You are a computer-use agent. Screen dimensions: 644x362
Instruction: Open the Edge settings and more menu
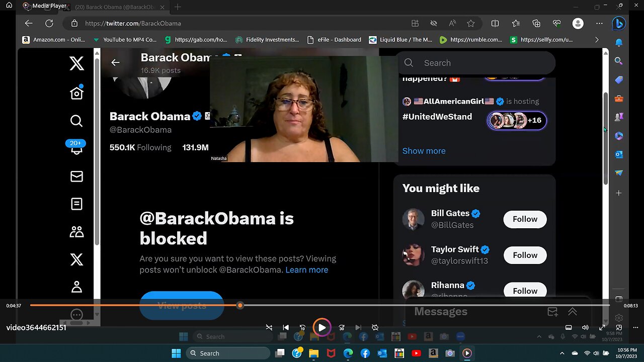[x=599, y=23]
